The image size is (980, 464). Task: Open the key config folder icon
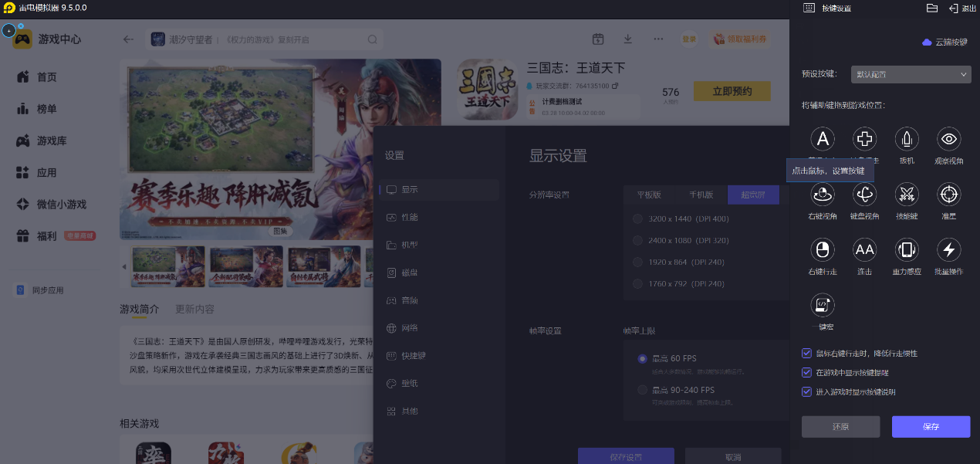pyautogui.click(x=931, y=8)
